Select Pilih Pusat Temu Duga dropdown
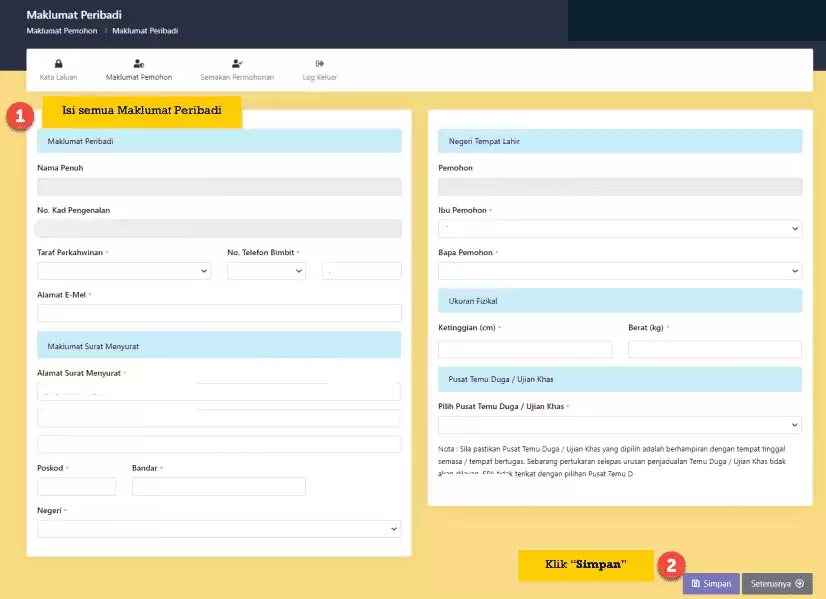Image resolution: width=826 pixels, height=599 pixels. [x=619, y=425]
